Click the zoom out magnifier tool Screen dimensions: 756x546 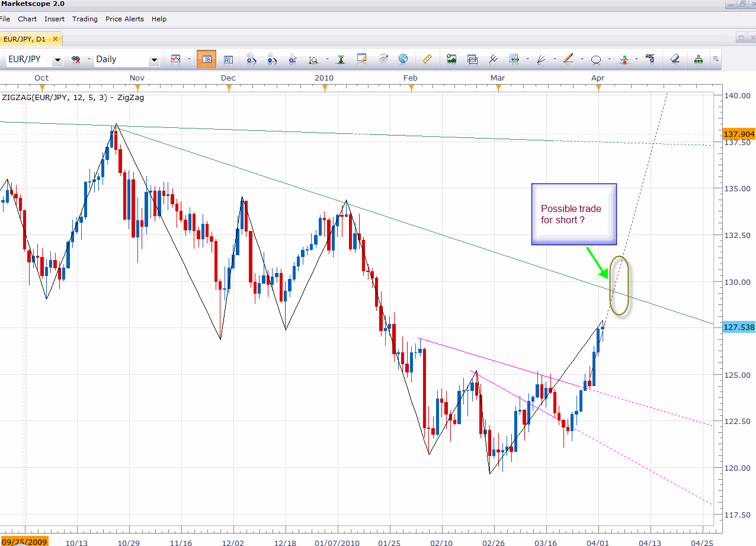pos(272,59)
